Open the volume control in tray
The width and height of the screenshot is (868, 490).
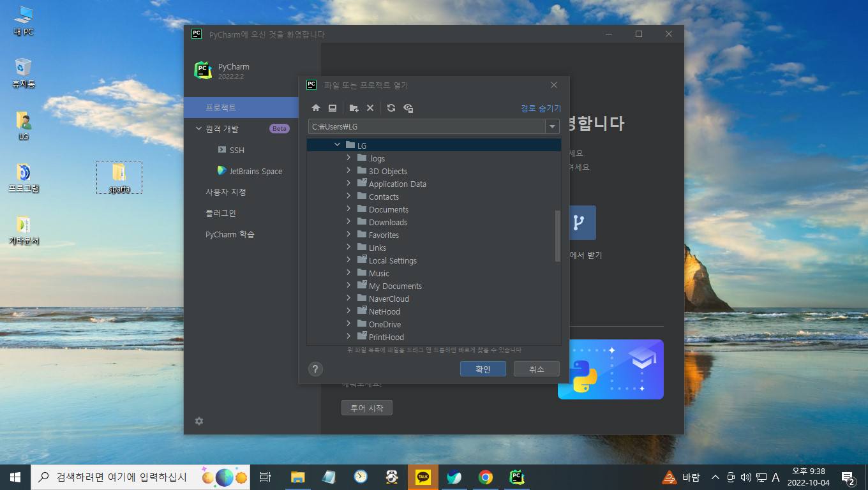(745, 477)
